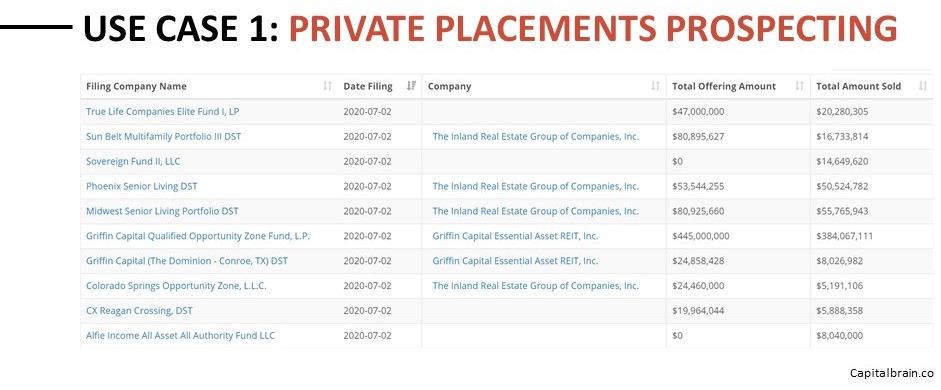Screen dimensions: 941x390
Task: Open Colorado Springs Opportunity Zone, L.L.C.
Action: (176, 286)
